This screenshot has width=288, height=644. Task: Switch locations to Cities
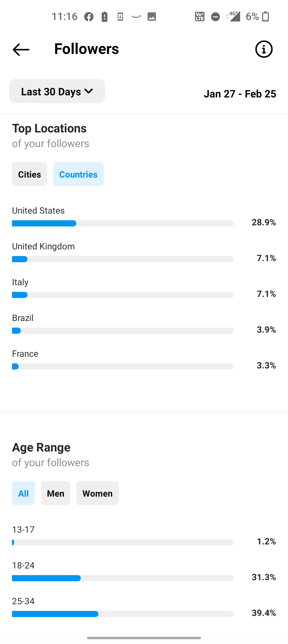pyautogui.click(x=30, y=174)
